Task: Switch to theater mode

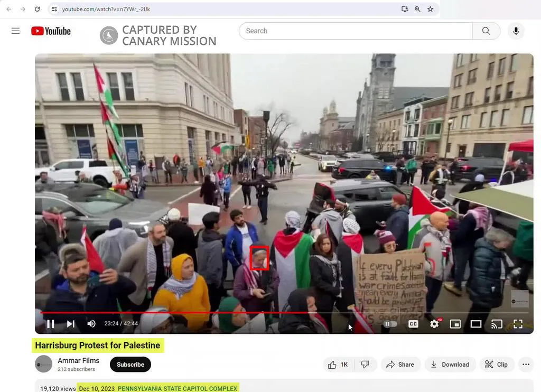Action: [x=476, y=324]
